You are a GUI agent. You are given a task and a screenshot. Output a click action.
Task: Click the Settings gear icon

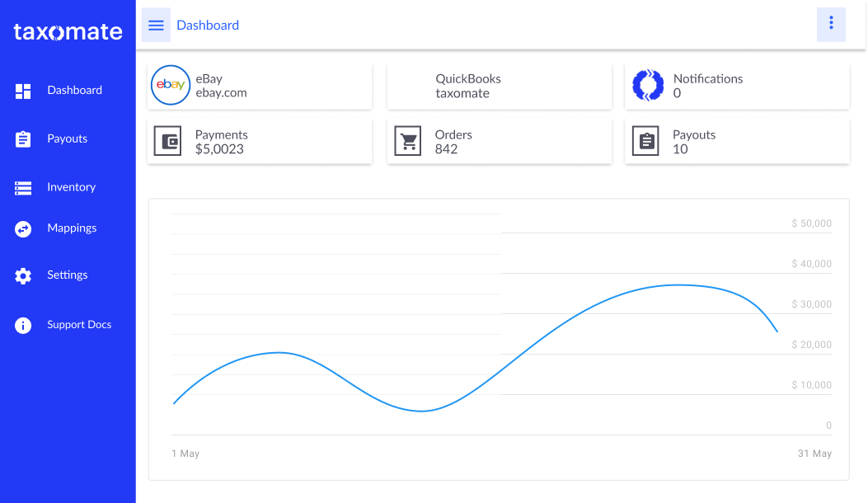pos(23,276)
